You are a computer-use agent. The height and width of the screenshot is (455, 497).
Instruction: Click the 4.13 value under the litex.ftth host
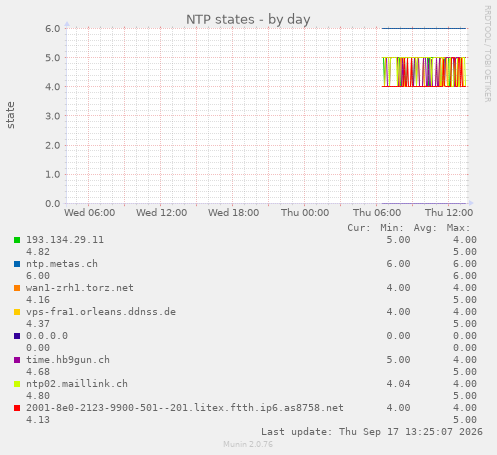[38, 420]
